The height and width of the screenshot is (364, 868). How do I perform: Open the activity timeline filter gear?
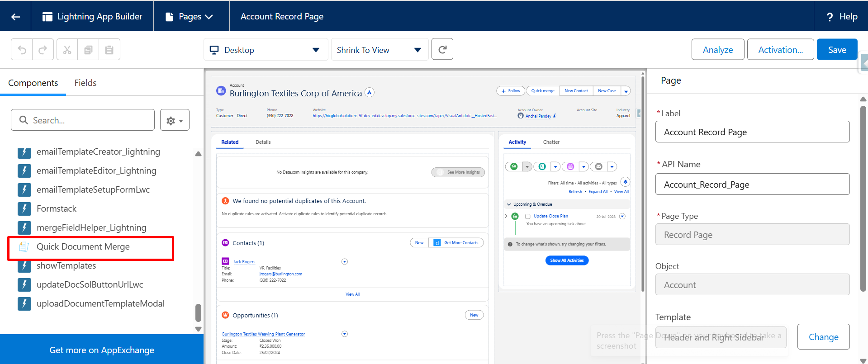coord(625,182)
